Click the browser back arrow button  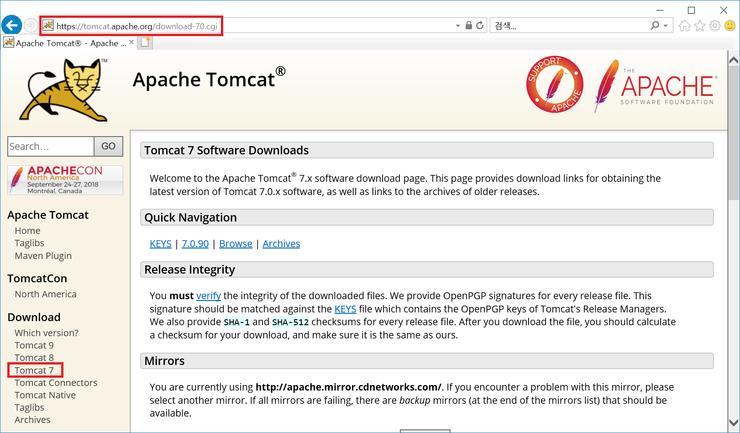[x=13, y=24]
